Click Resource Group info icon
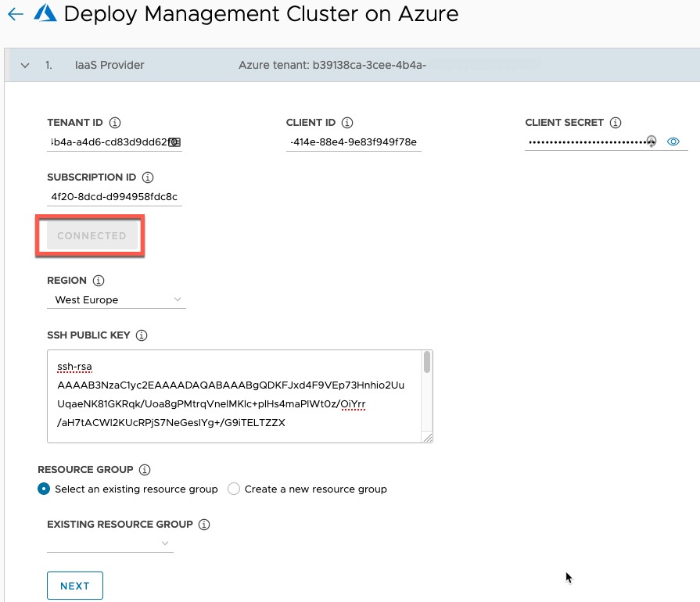The image size is (700, 602). [144, 470]
